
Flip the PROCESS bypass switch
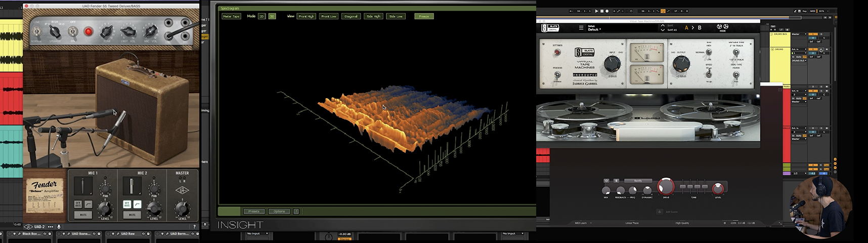coord(557,75)
